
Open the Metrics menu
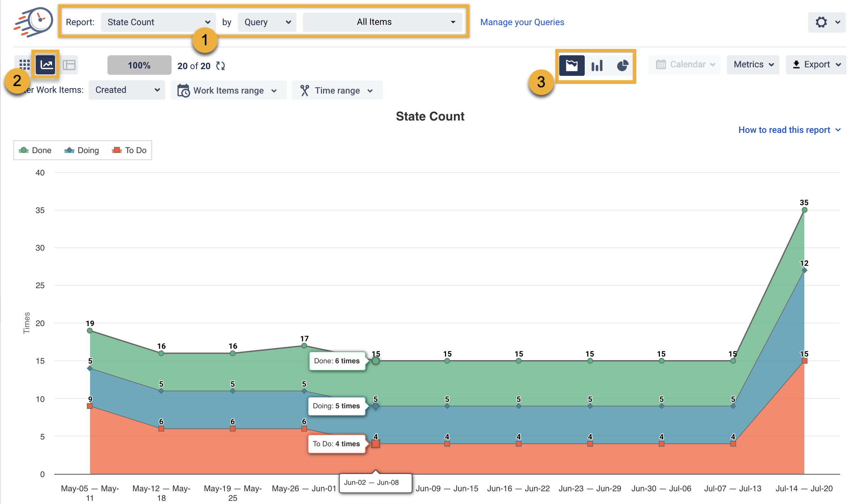[x=753, y=65]
